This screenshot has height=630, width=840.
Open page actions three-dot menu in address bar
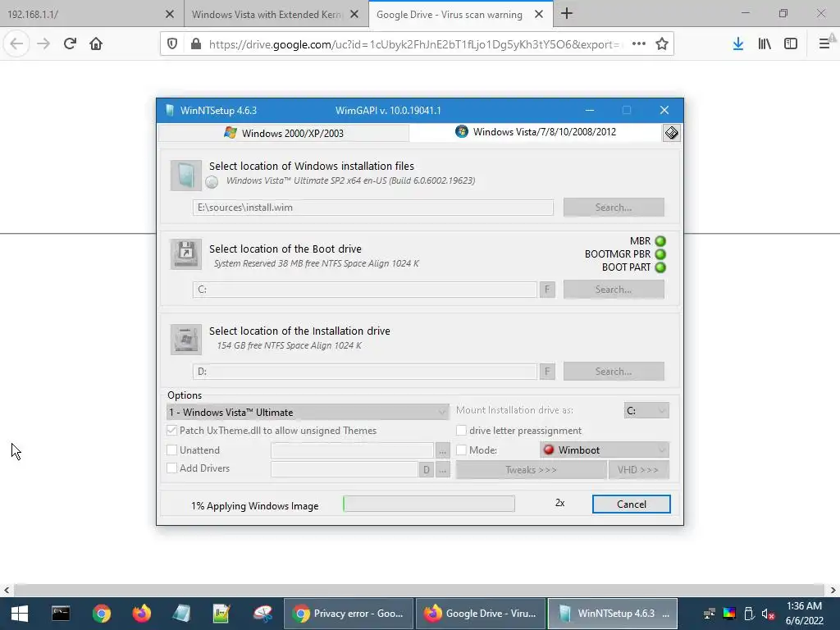(x=638, y=44)
